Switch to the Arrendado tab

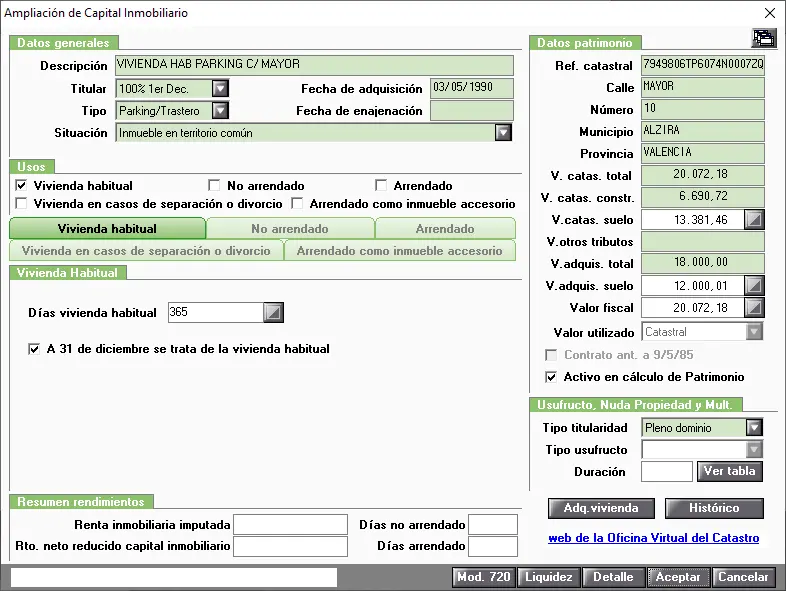[x=445, y=229]
